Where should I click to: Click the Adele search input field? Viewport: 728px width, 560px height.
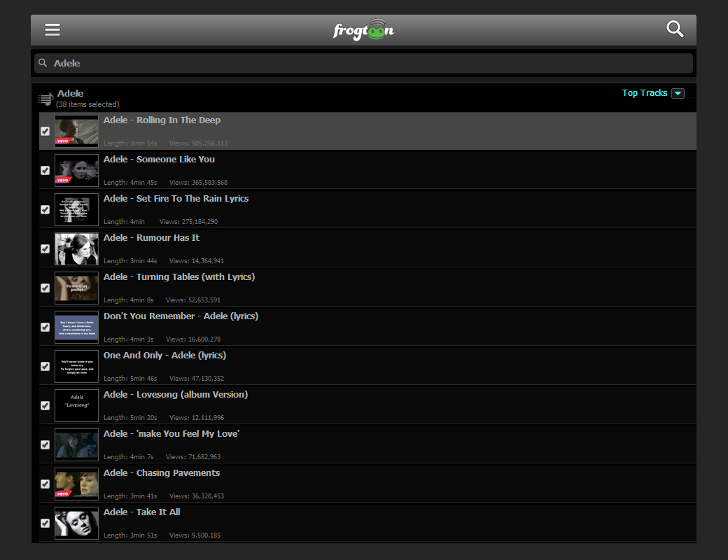point(364,63)
